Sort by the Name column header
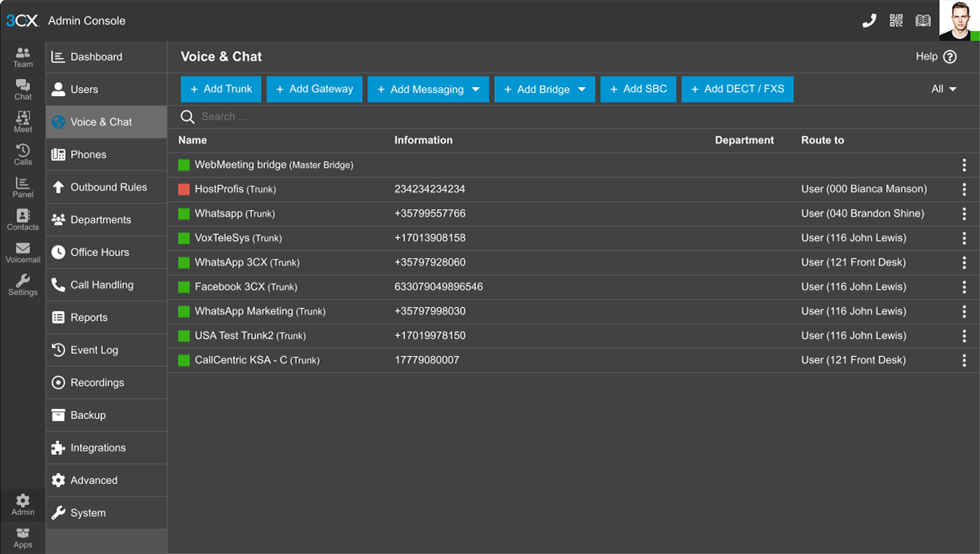 click(193, 140)
